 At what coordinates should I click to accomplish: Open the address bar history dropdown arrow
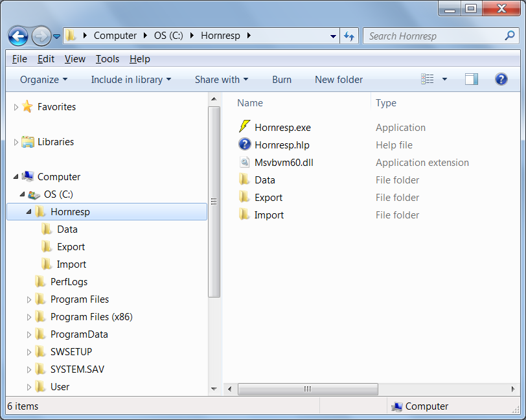(x=333, y=36)
